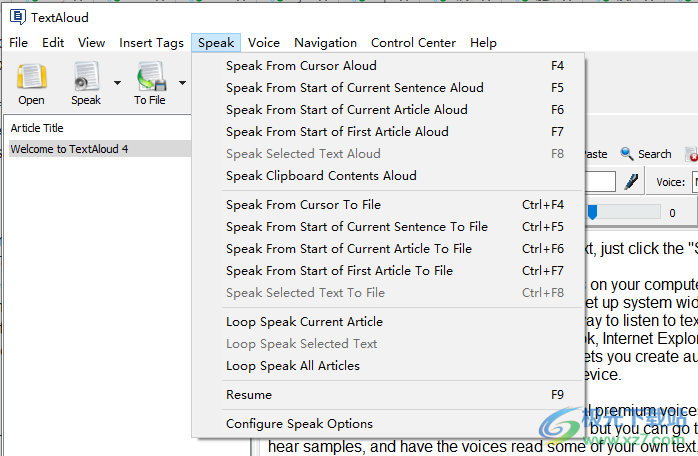This screenshot has width=698, height=456.
Task: Choose Speak From Cursor Aloud
Action: coord(301,66)
